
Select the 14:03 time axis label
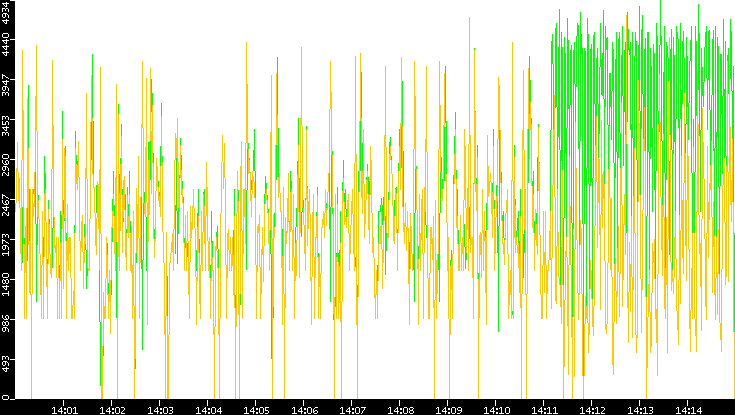click(160, 410)
